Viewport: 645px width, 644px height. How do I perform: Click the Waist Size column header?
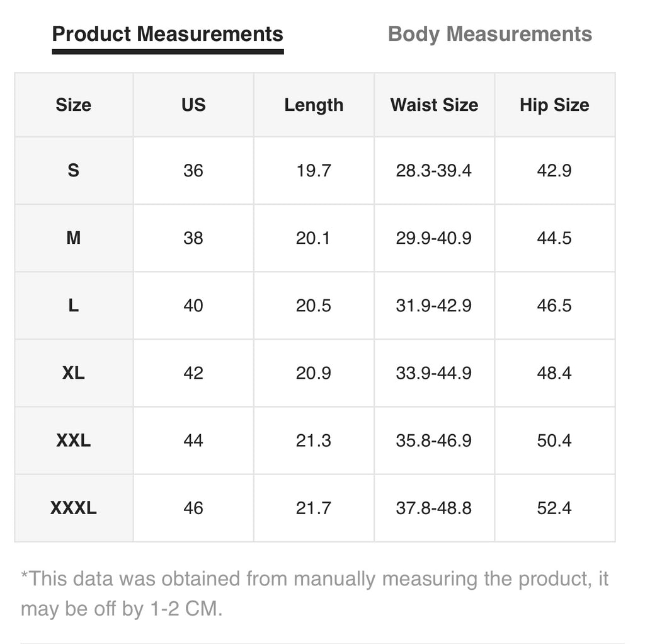click(434, 105)
